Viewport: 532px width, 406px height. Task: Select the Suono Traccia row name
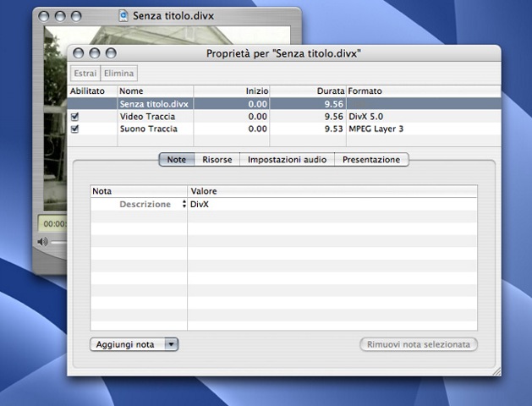pos(149,129)
